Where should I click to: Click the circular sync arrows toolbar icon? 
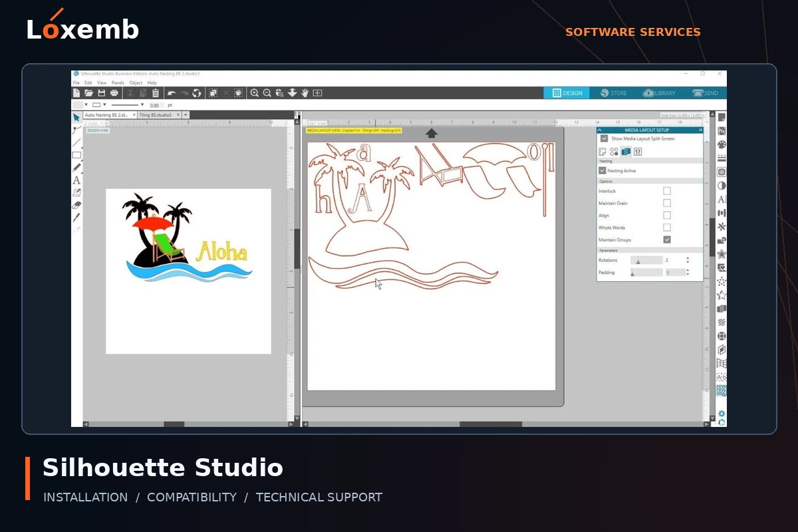[x=197, y=93]
